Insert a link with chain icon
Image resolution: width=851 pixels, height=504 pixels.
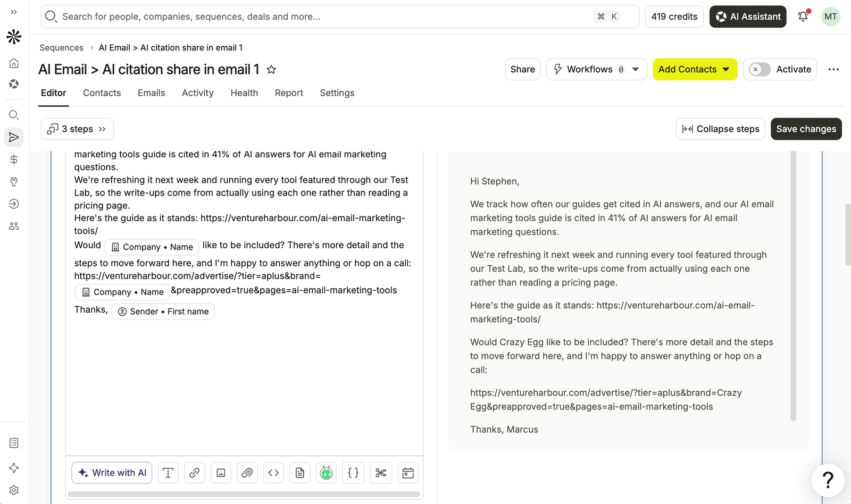(195, 473)
